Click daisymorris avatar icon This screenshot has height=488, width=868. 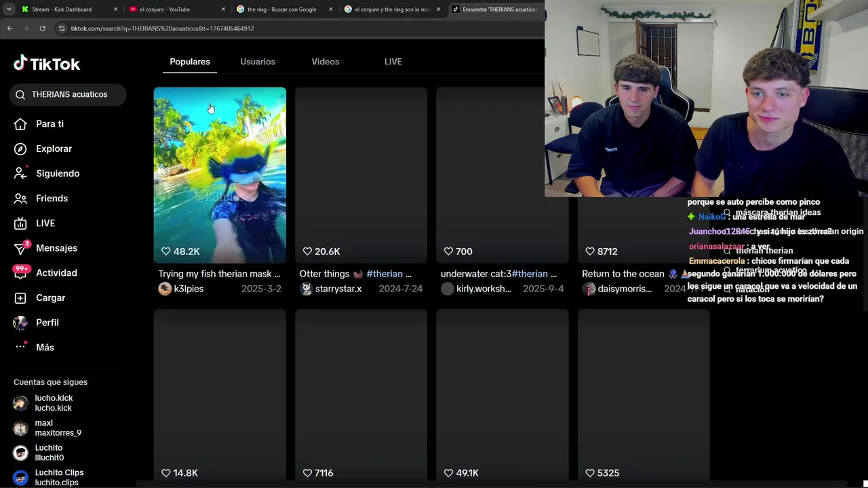(x=589, y=289)
